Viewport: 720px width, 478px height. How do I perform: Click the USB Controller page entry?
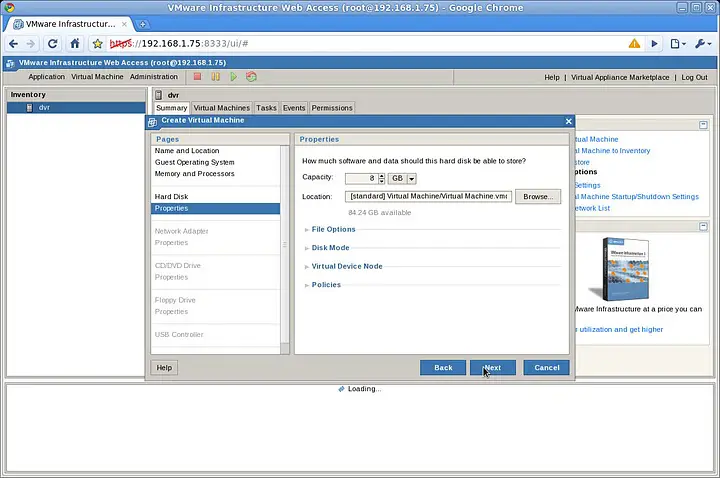pos(179,334)
